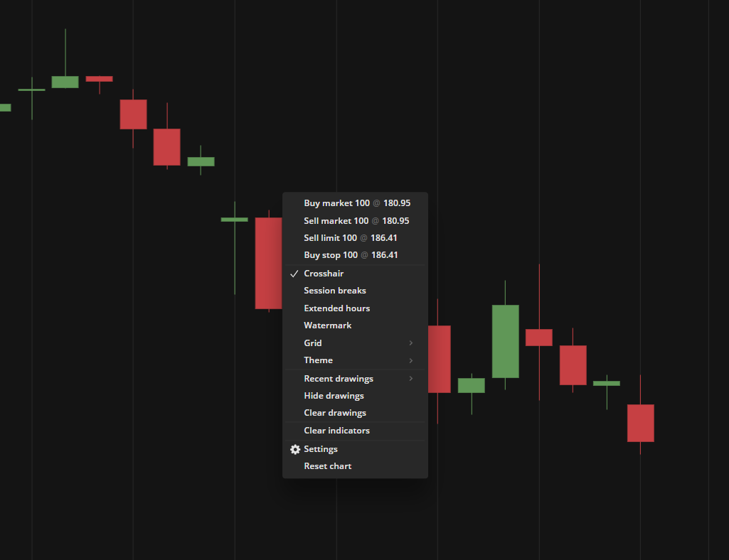Viewport: 729px width, 560px height.
Task: Expand the Recent drawings submenu arrow
Action: tap(411, 379)
